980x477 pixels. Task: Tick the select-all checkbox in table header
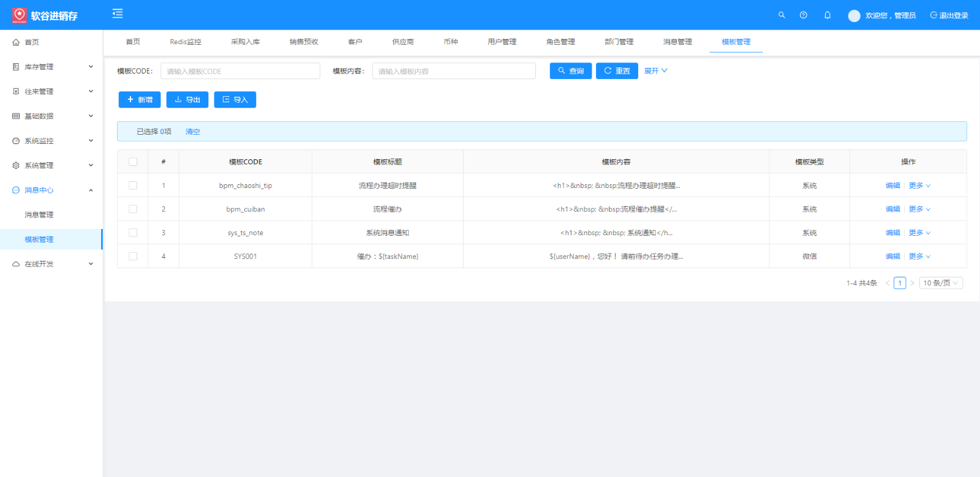133,162
